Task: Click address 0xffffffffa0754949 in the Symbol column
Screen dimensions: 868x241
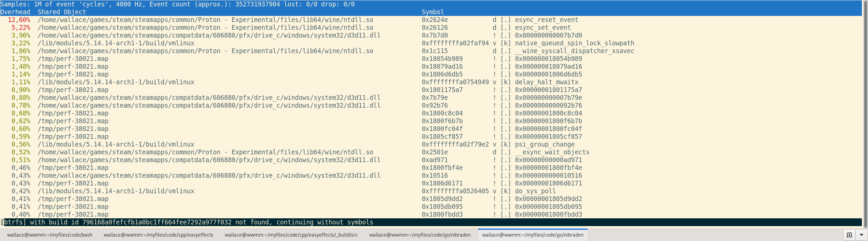Action: (455, 82)
